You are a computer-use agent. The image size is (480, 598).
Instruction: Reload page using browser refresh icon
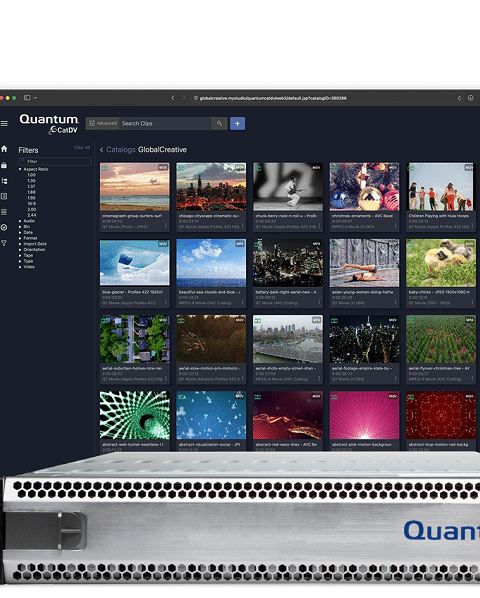[x=459, y=98]
